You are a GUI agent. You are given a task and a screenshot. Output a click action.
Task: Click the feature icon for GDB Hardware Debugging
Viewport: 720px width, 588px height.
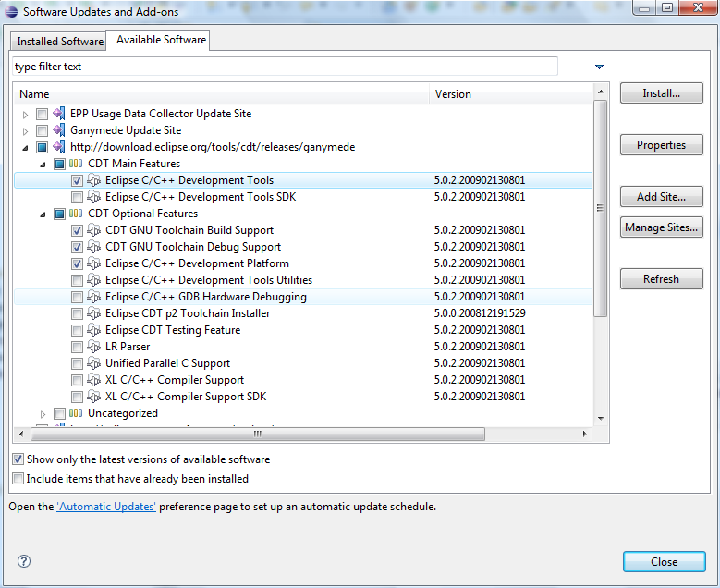click(x=93, y=297)
